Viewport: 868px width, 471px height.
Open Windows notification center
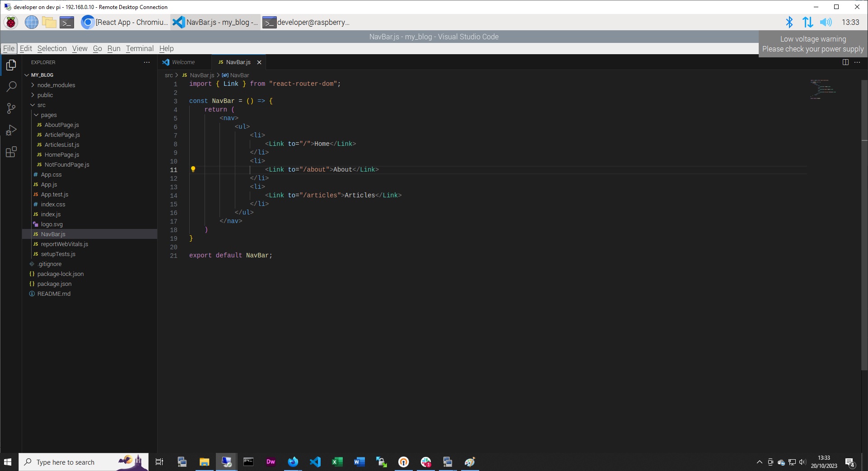point(850,462)
